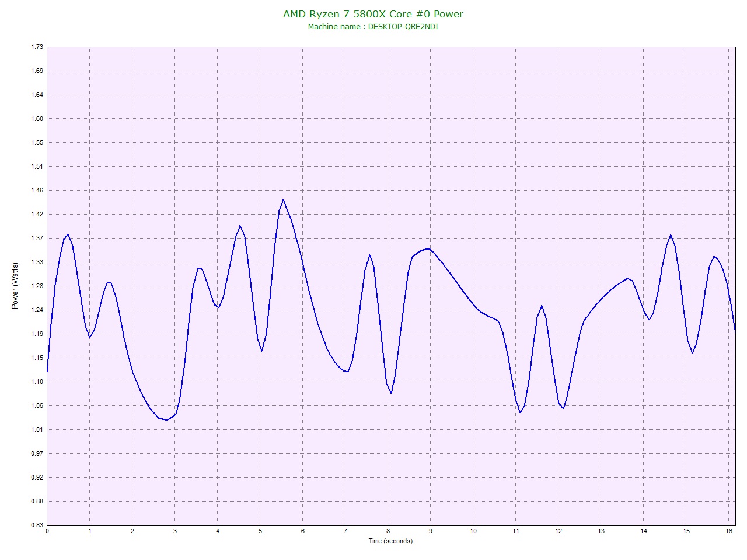Click the x-axis tick label 16

(729, 531)
